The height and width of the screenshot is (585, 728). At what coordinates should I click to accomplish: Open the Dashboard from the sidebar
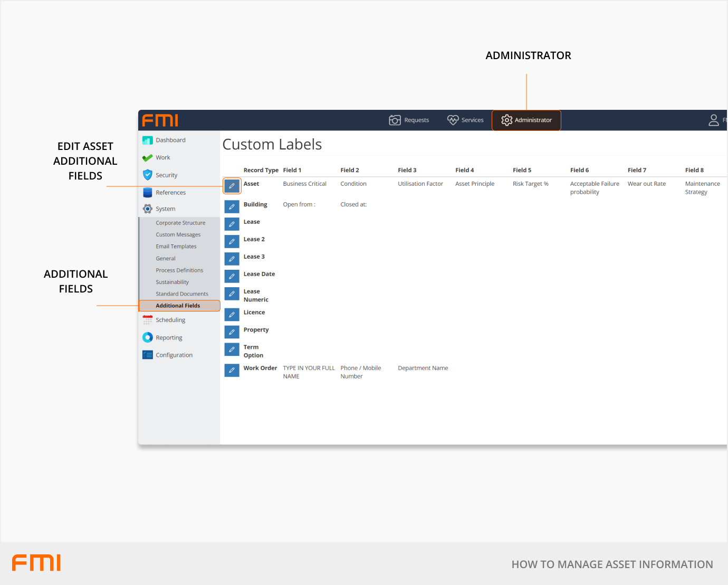[170, 140]
